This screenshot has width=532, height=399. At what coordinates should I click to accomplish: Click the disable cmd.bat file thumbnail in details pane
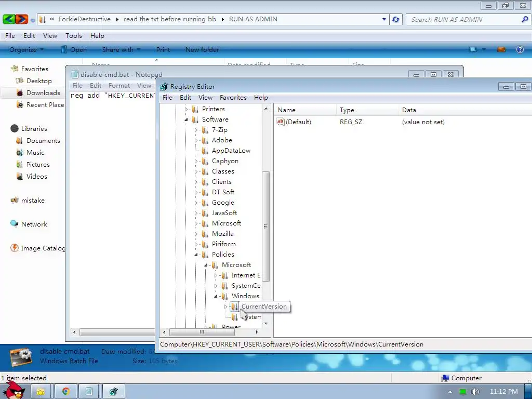tap(21, 357)
